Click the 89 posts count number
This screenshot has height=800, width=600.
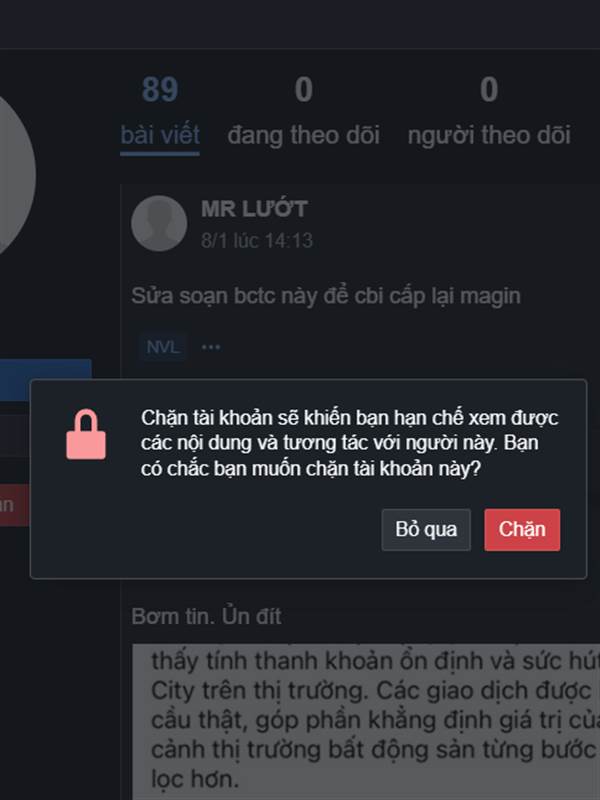click(x=160, y=90)
